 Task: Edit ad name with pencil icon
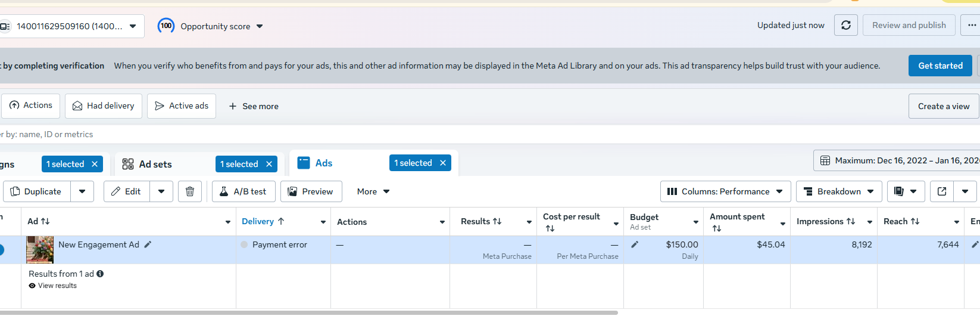click(x=148, y=244)
